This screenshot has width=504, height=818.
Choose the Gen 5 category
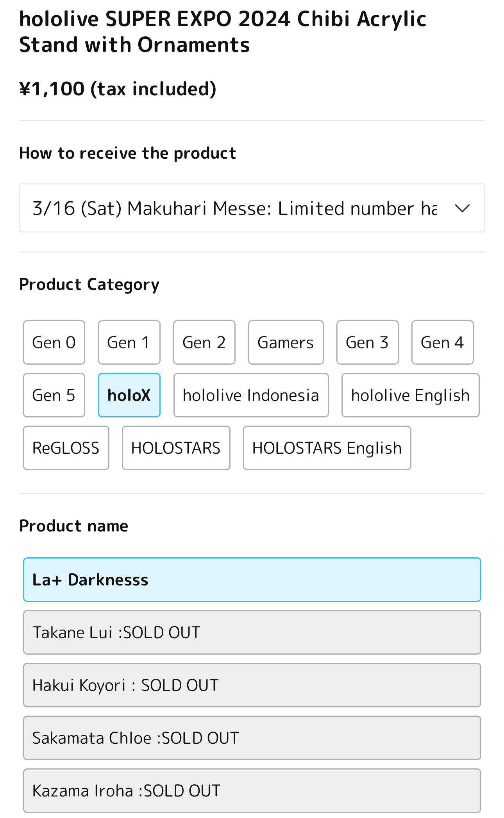(54, 395)
